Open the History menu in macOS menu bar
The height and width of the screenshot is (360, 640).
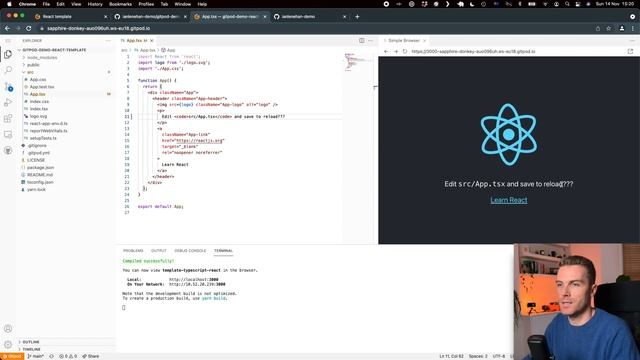click(x=95, y=4)
